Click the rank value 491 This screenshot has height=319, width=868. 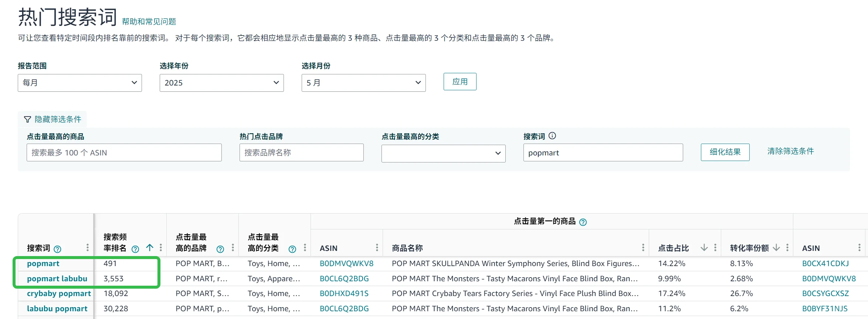coord(110,263)
